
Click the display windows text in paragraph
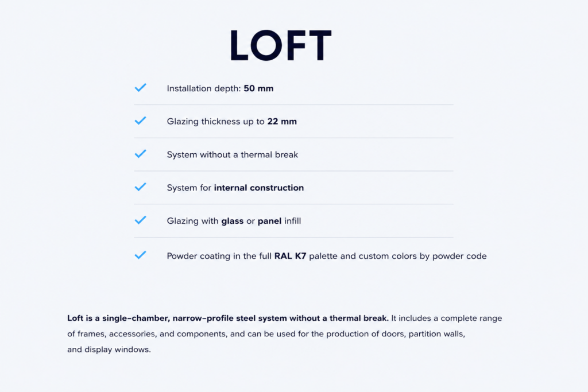pos(117,350)
